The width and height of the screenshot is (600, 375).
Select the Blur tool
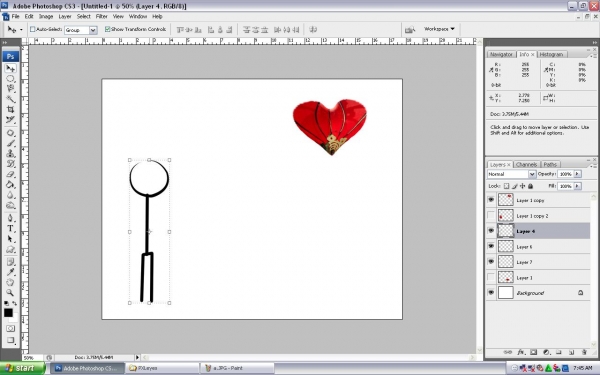[10, 195]
